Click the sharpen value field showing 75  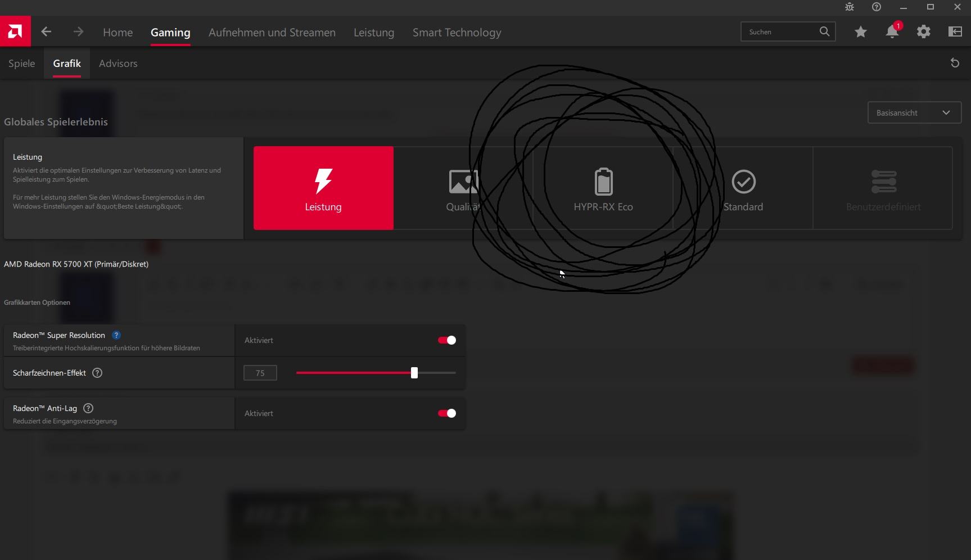(260, 373)
